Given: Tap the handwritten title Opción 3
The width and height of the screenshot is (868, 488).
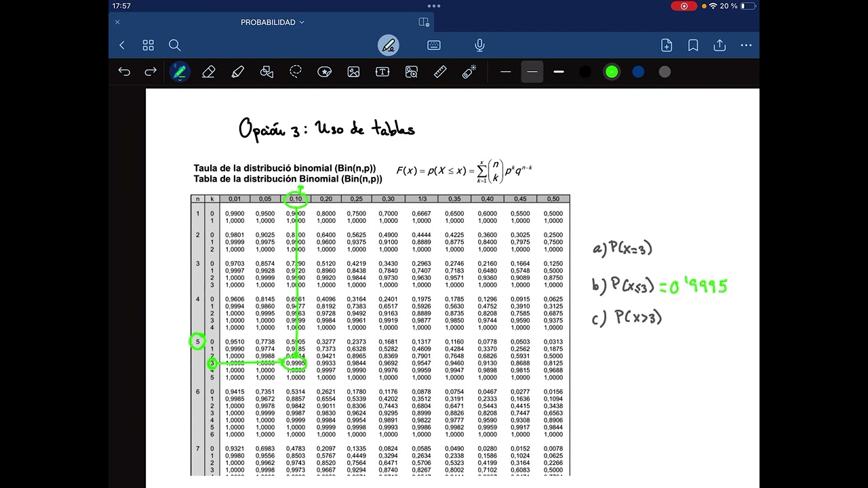Looking at the screenshot, I should tap(326, 128).
